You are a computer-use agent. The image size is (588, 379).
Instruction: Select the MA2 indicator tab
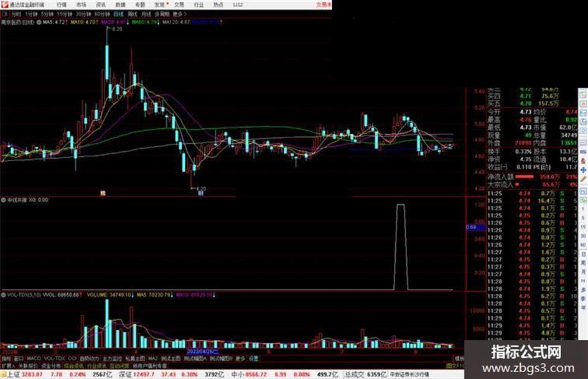(x=152, y=358)
